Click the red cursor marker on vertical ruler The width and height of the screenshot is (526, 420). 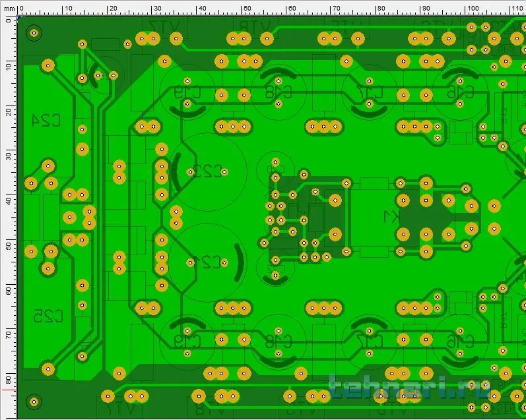[9, 390]
